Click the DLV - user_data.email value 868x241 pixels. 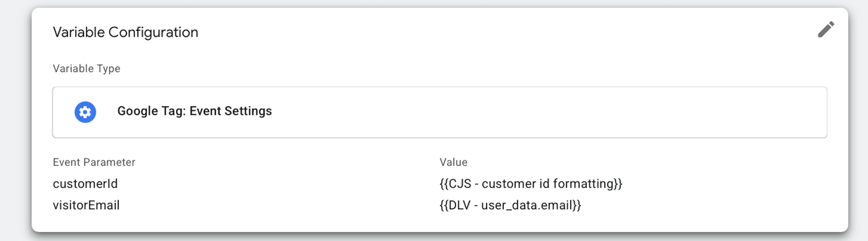click(510, 205)
